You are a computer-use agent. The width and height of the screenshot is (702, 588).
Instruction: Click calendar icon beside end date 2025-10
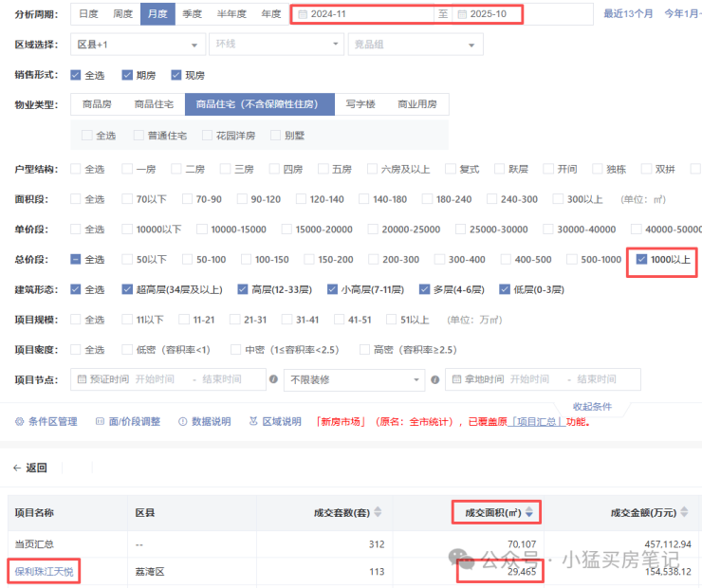click(462, 14)
